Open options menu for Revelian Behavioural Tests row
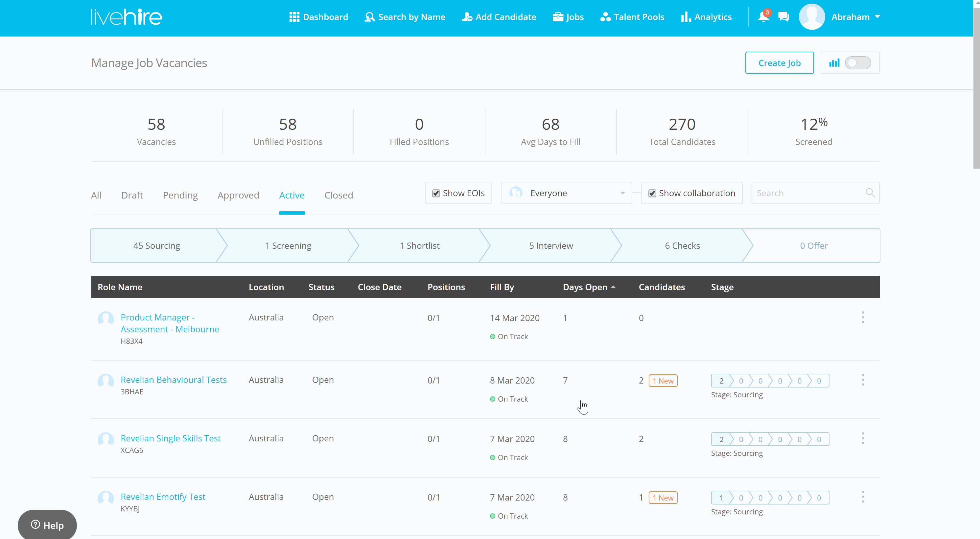The image size is (980, 539). [863, 380]
